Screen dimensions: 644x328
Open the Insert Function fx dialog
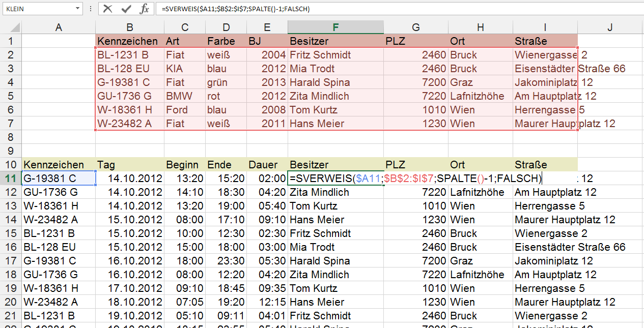[145, 9]
